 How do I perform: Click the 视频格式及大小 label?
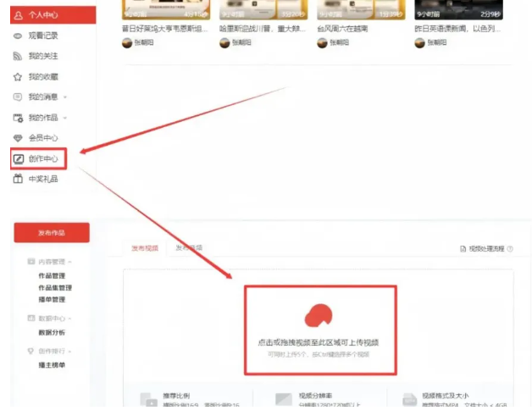[446, 396]
